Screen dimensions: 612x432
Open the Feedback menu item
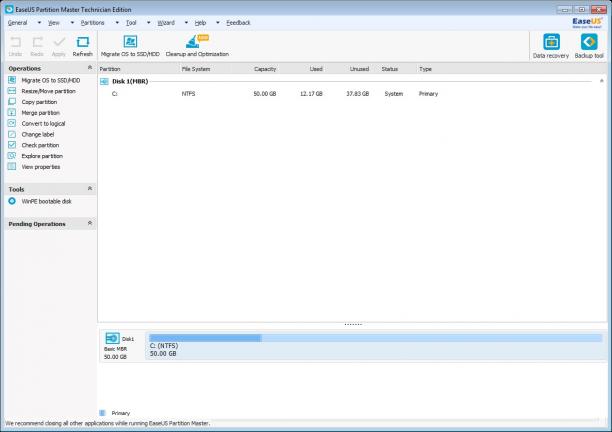tap(238, 23)
